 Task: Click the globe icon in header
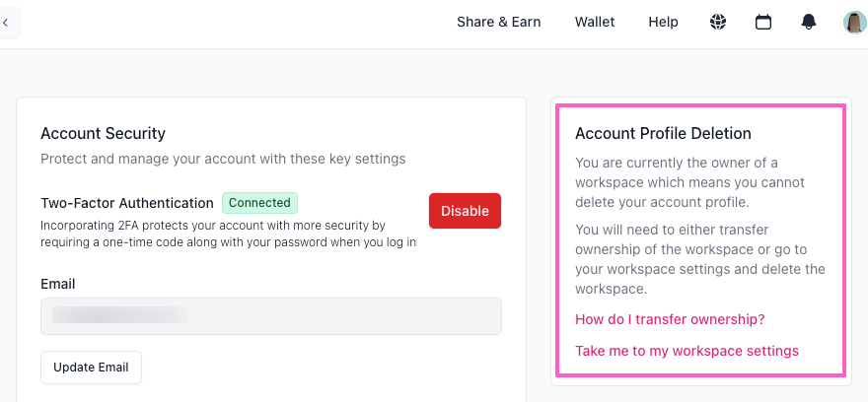click(x=718, y=22)
